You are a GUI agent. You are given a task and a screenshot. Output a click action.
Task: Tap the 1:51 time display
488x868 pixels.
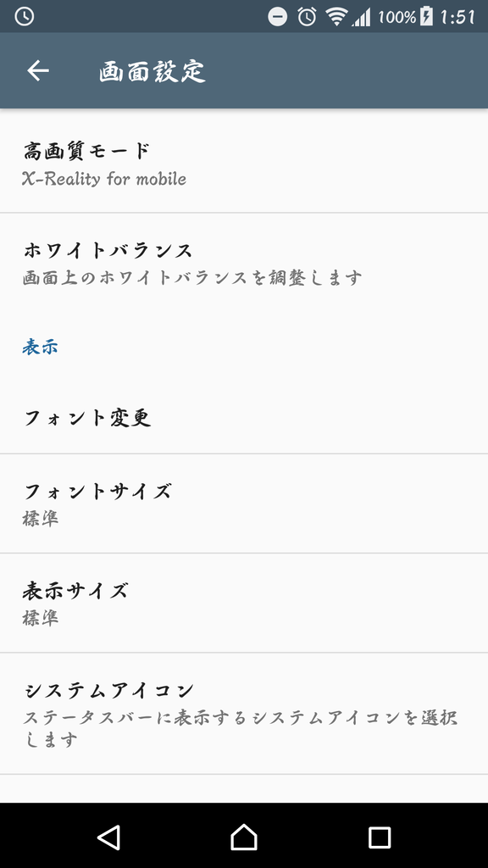457,17
